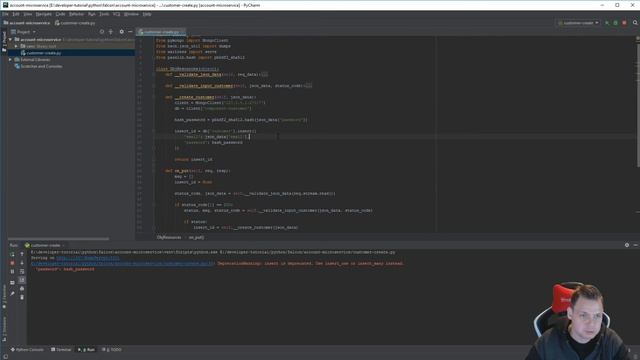Open the Navigate menu
The height and width of the screenshot is (360, 640).
[44, 14]
